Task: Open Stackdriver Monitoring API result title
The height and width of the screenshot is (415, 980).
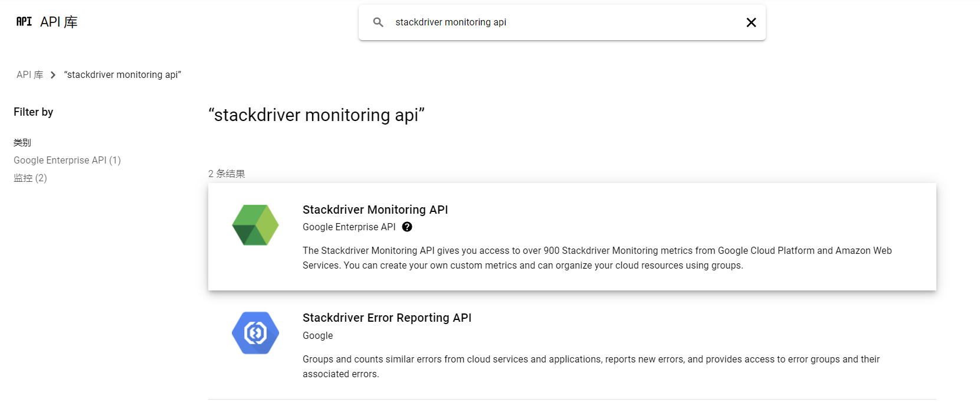Action: [x=375, y=210]
